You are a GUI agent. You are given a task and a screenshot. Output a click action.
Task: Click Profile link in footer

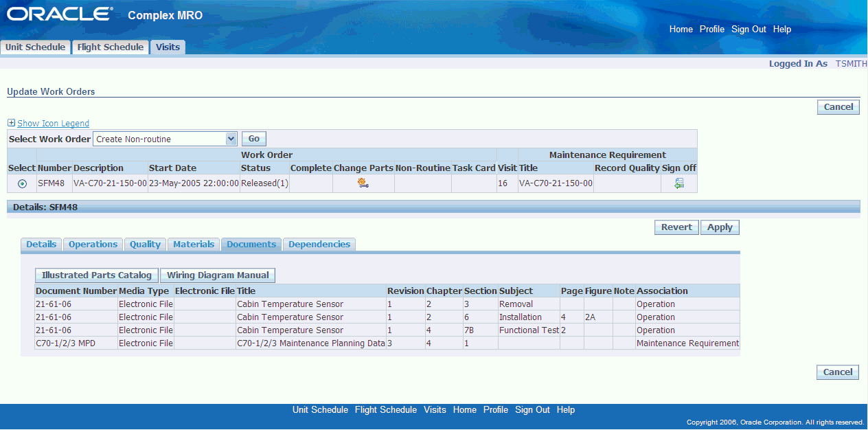(496, 409)
